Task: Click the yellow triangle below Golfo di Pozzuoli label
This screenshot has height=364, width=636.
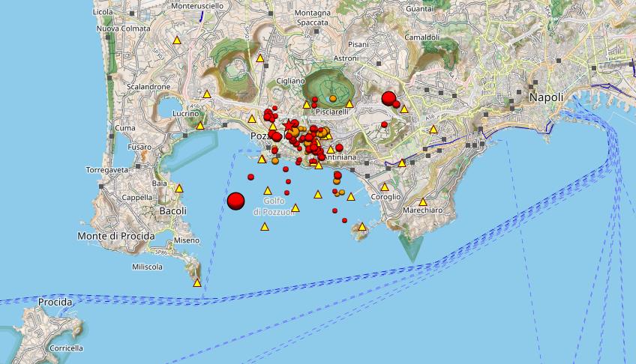Action: point(264,227)
